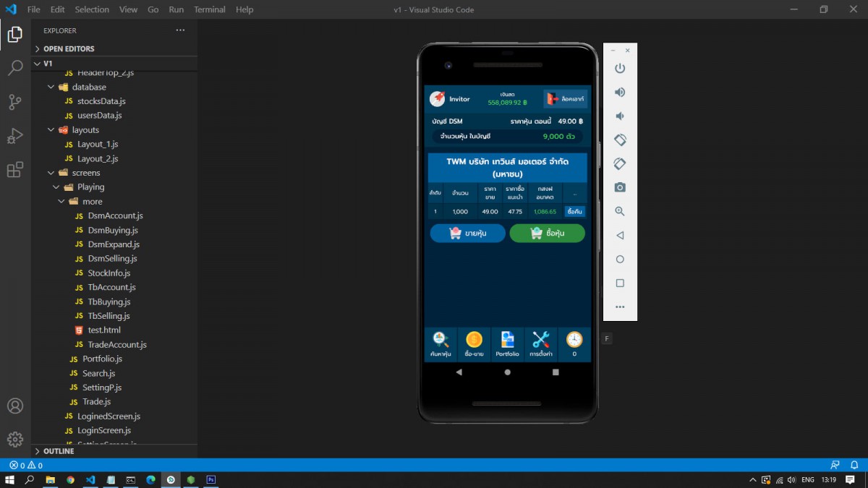Image resolution: width=868 pixels, height=488 pixels.
Task: Take emulator screenshot with camera icon
Action: (x=620, y=187)
